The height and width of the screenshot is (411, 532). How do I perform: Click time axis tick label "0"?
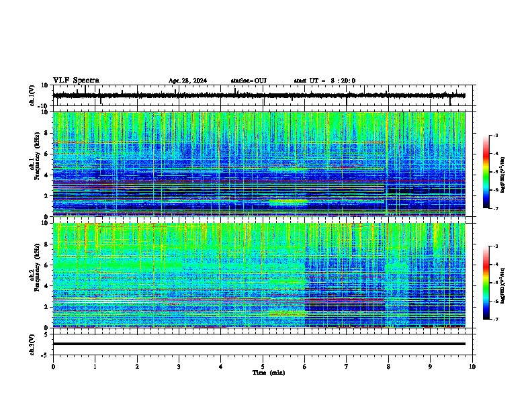[x=53, y=367]
